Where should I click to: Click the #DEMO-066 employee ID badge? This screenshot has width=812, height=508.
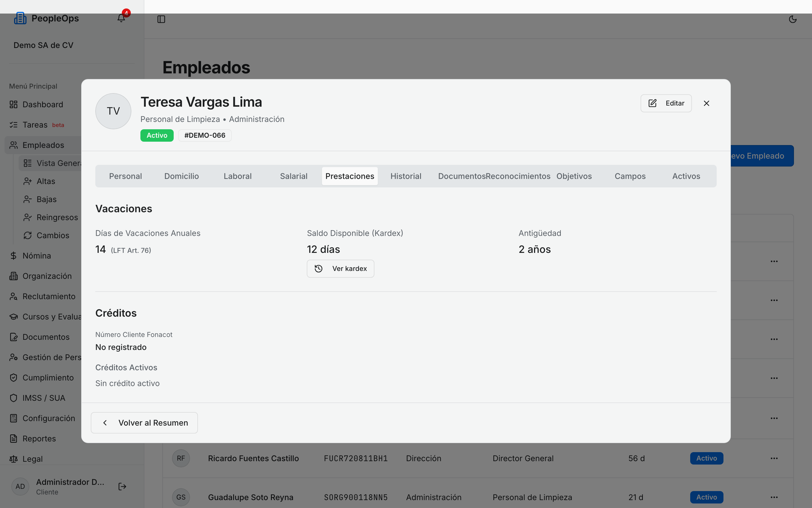click(x=205, y=135)
